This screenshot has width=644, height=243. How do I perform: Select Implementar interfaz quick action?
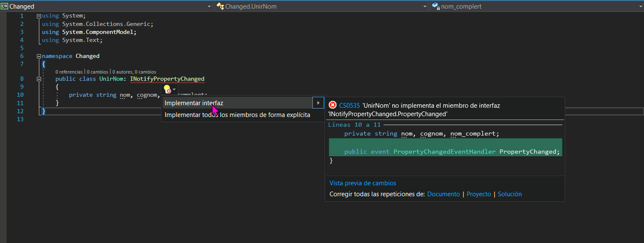(194, 103)
